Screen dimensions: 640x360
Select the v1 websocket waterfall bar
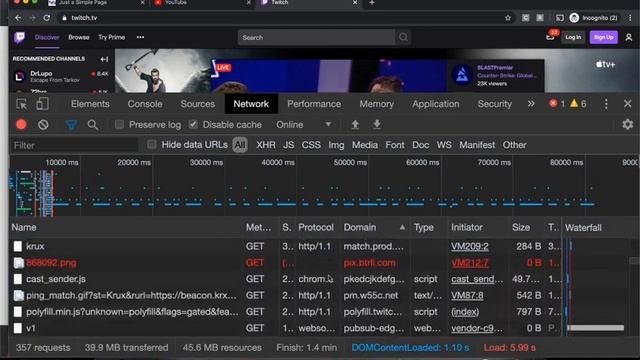(x=596, y=328)
